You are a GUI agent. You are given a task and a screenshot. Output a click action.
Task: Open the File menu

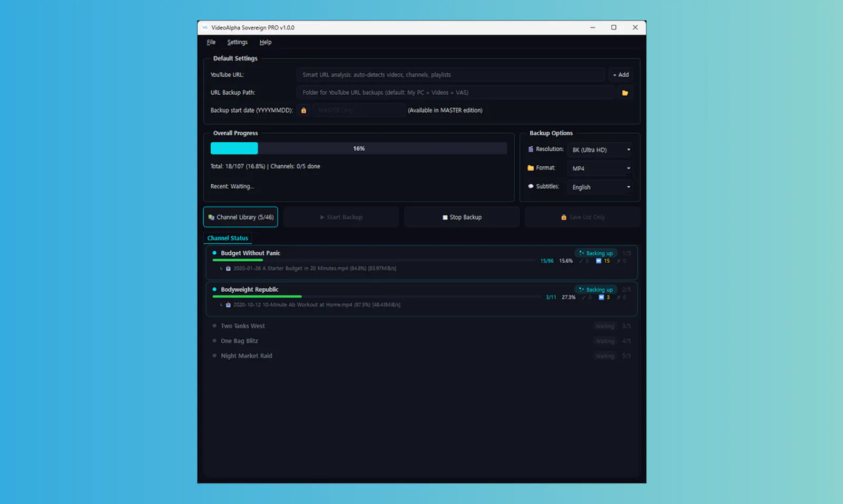(x=211, y=42)
